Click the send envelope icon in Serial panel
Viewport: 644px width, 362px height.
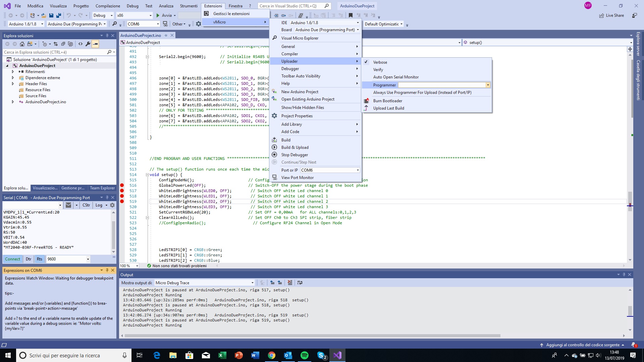tap(68, 205)
